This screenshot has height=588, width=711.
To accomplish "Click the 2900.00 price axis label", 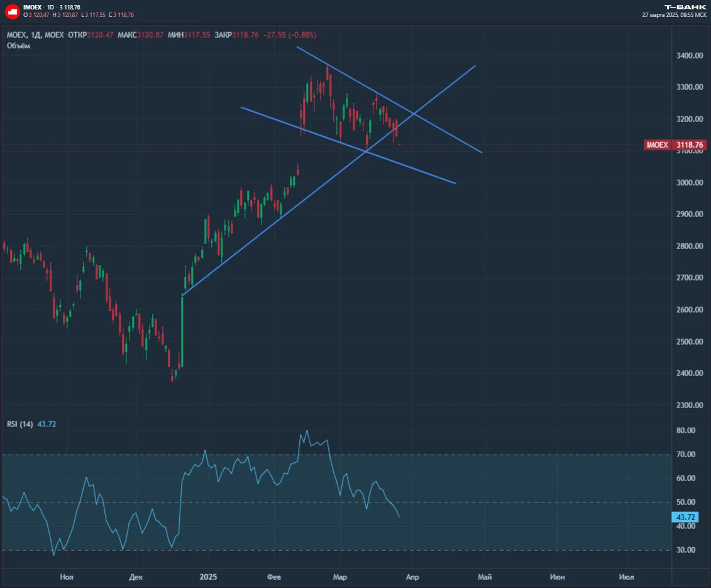I will (690, 214).
